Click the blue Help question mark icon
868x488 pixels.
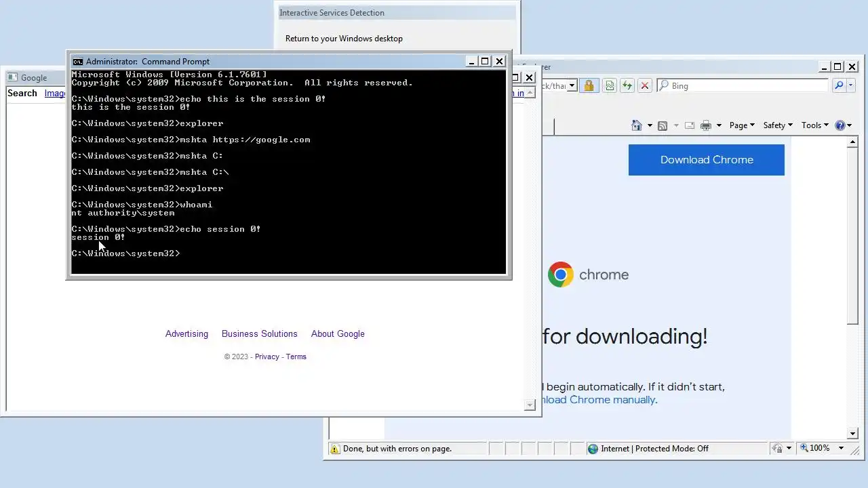(x=840, y=125)
